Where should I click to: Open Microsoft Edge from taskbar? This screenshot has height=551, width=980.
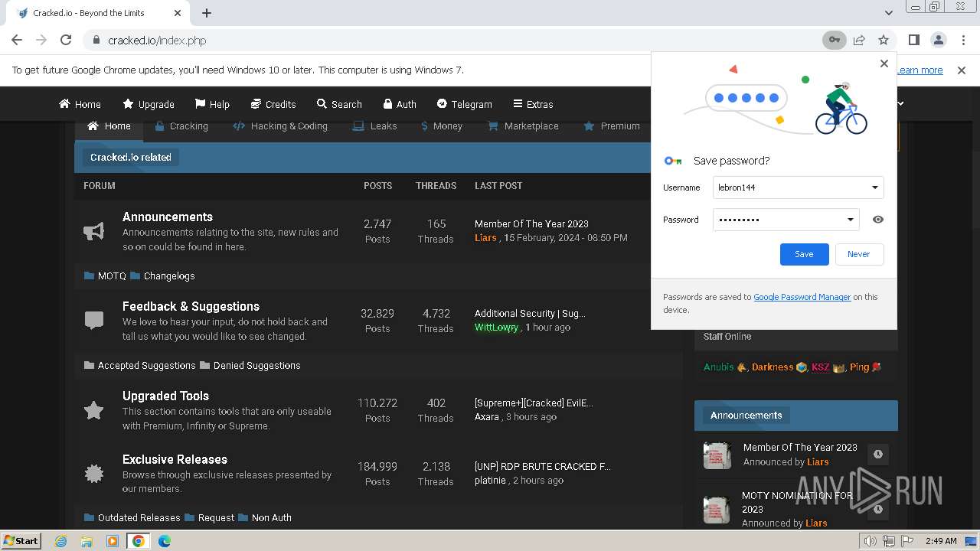164,541
